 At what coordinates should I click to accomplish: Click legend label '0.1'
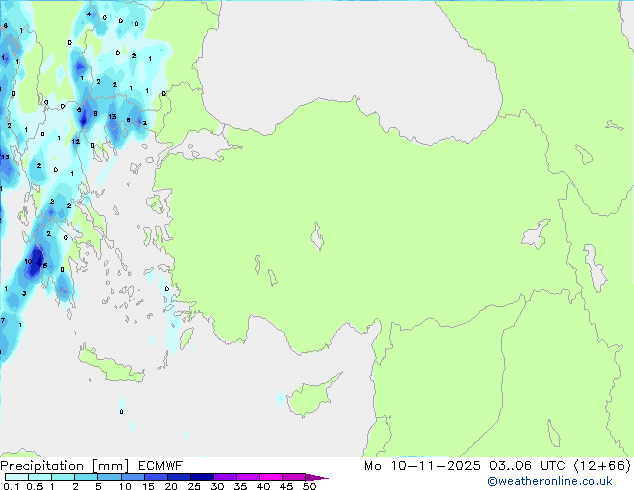(11, 486)
